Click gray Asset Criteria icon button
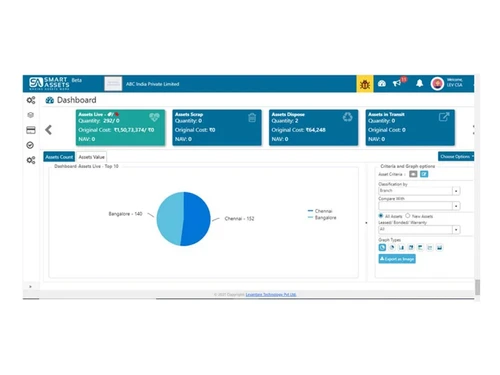500x375 pixels. pyautogui.click(x=413, y=174)
